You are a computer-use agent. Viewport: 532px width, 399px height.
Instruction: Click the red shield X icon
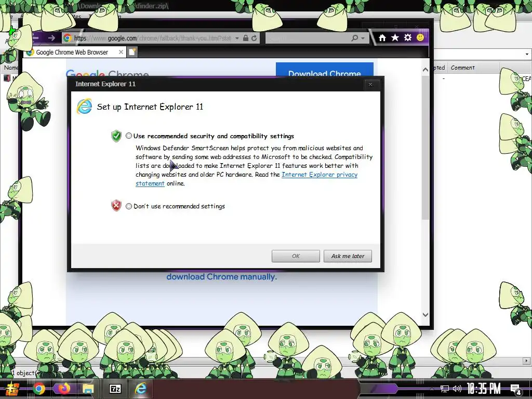116,205
